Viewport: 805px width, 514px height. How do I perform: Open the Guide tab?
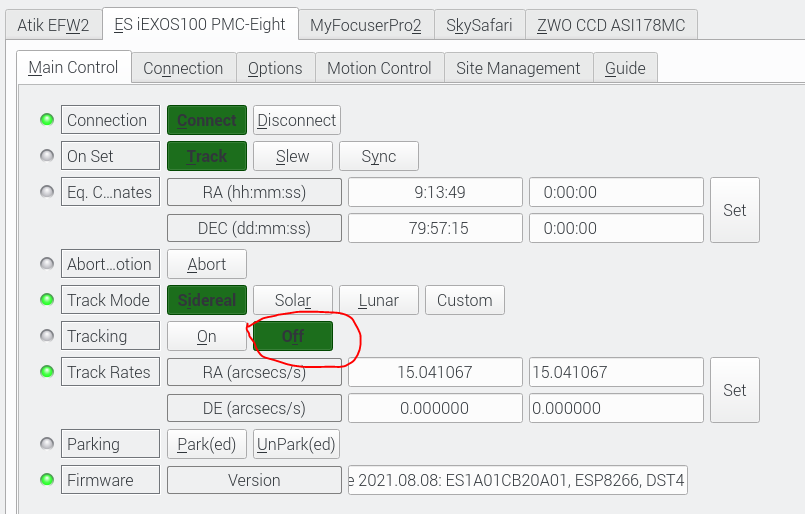[x=625, y=68]
